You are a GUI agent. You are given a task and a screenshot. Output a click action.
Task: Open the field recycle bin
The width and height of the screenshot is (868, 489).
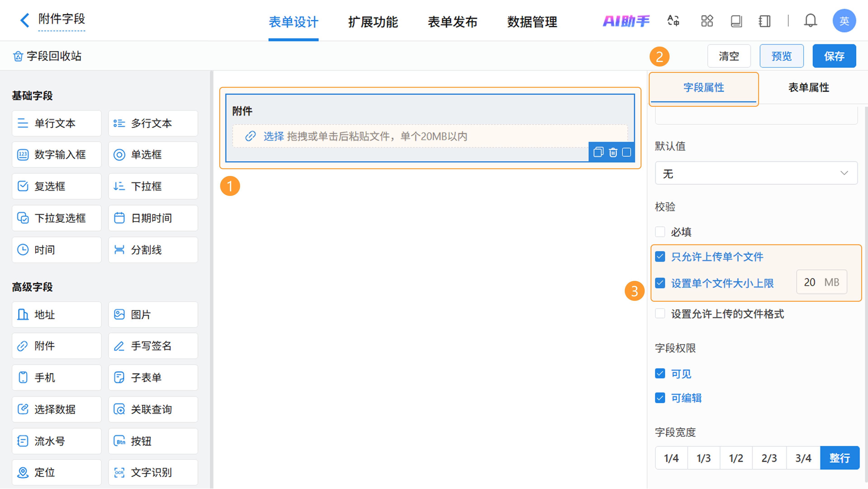[47, 56]
